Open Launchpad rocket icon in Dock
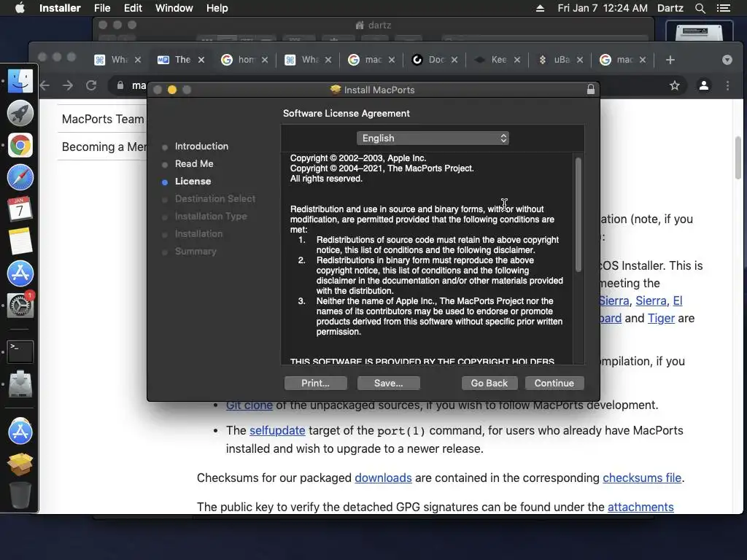The height and width of the screenshot is (560, 747). point(20,113)
